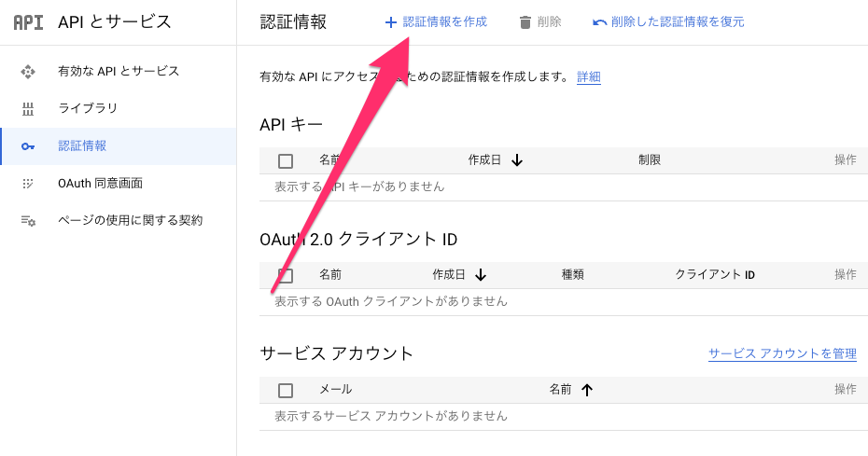This screenshot has height=456, width=868.
Task: Click the API キー table 作成日 column header
Action: pos(484,160)
